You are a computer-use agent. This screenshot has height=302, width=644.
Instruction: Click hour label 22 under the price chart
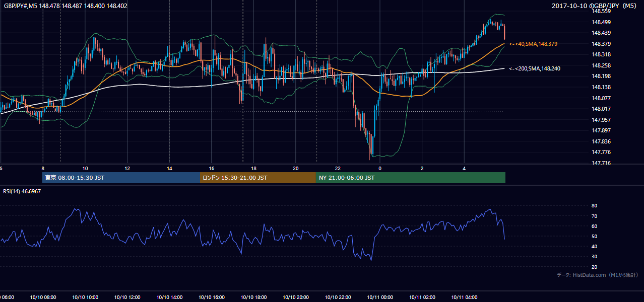tap(338, 169)
